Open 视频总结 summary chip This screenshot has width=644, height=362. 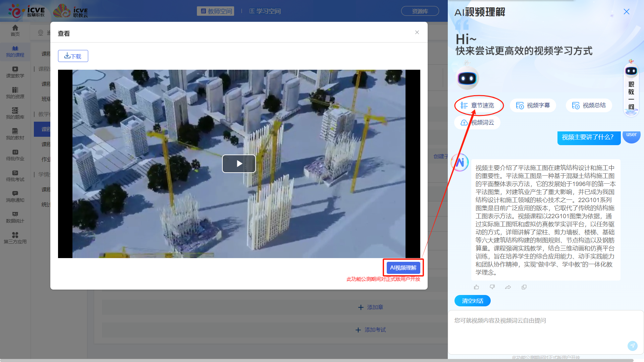(589, 105)
